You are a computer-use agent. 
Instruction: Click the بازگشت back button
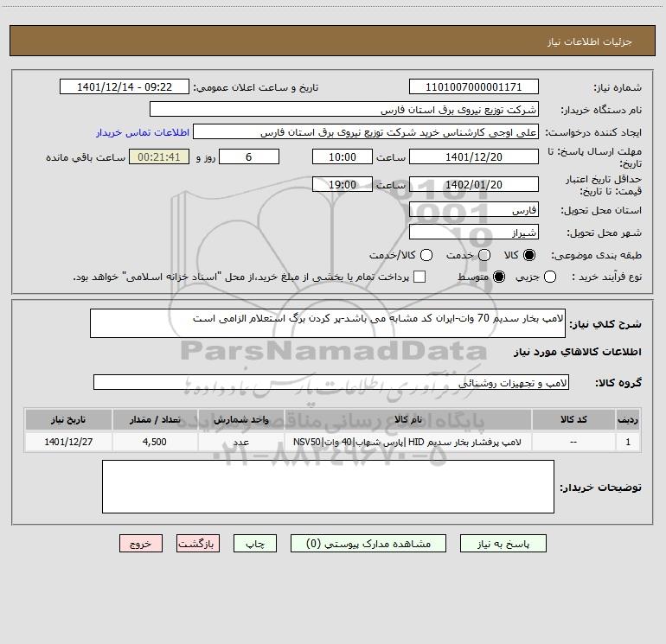tap(198, 544)
